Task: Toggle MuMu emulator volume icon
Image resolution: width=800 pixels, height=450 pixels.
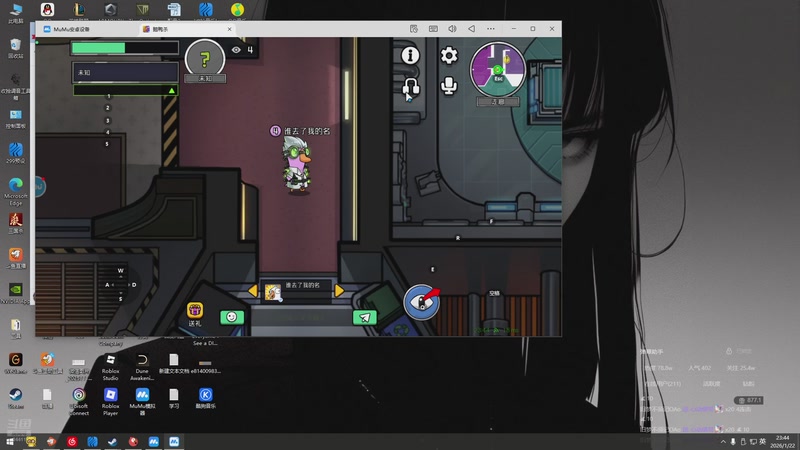Action: [x=452, y=29]
